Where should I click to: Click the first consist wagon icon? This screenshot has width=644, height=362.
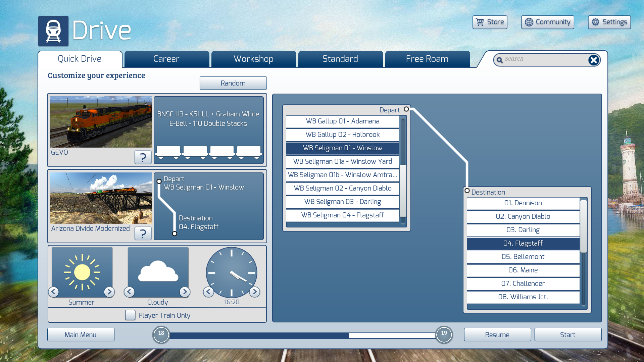point(168,152)
